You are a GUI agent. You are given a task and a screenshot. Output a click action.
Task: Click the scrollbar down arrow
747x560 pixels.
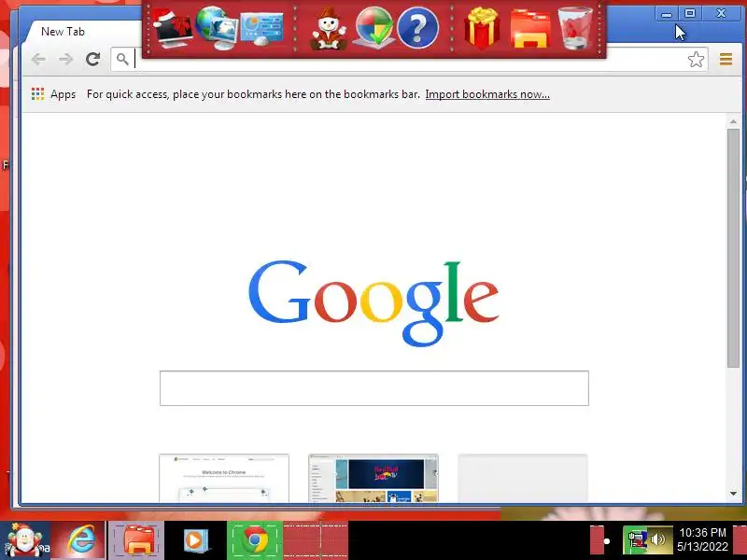733,494
